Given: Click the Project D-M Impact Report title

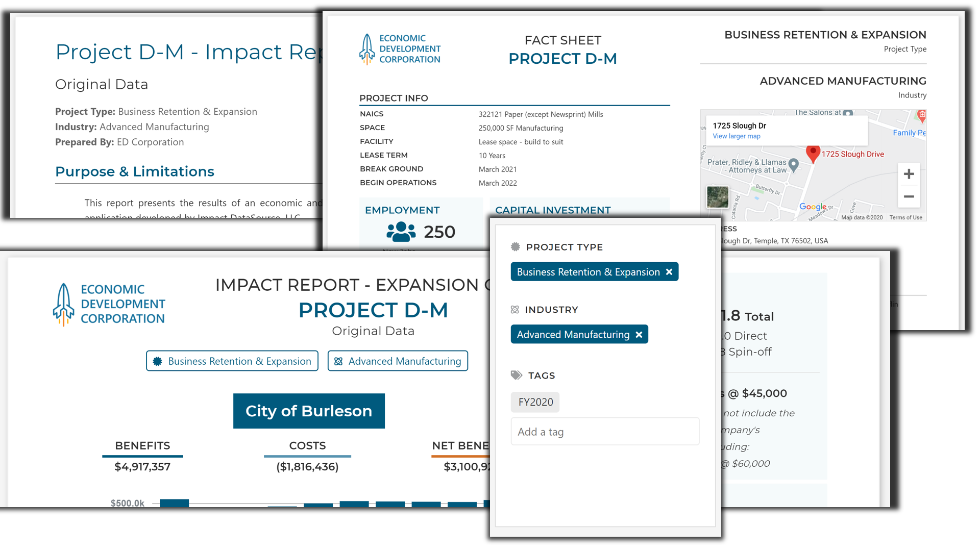Looking at the screenshot, I should 189,52.
